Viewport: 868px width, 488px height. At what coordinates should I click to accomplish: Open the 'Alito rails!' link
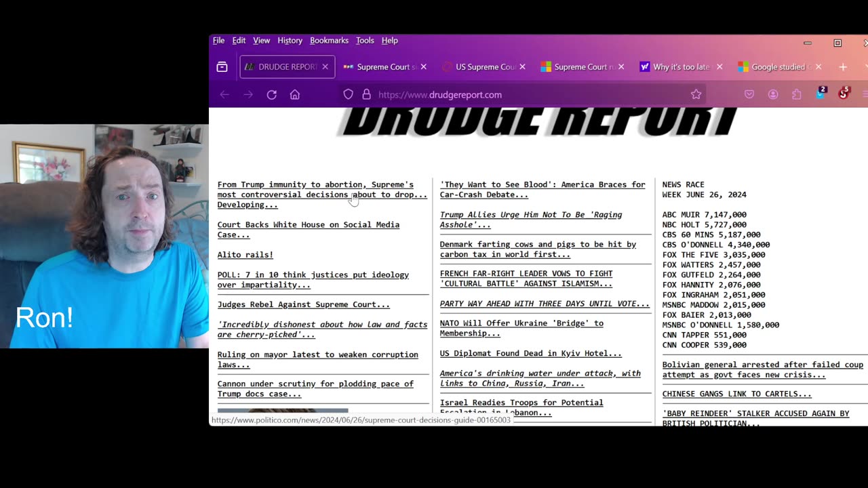pos(245,255)
